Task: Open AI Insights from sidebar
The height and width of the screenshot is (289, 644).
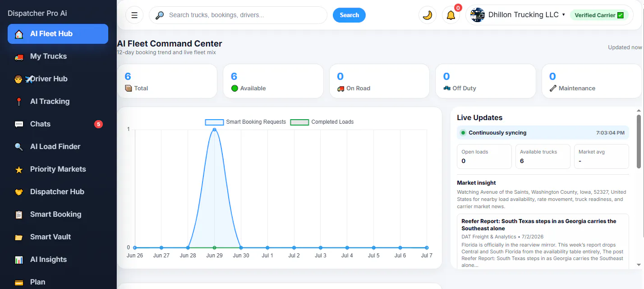Action: (58, 260)
